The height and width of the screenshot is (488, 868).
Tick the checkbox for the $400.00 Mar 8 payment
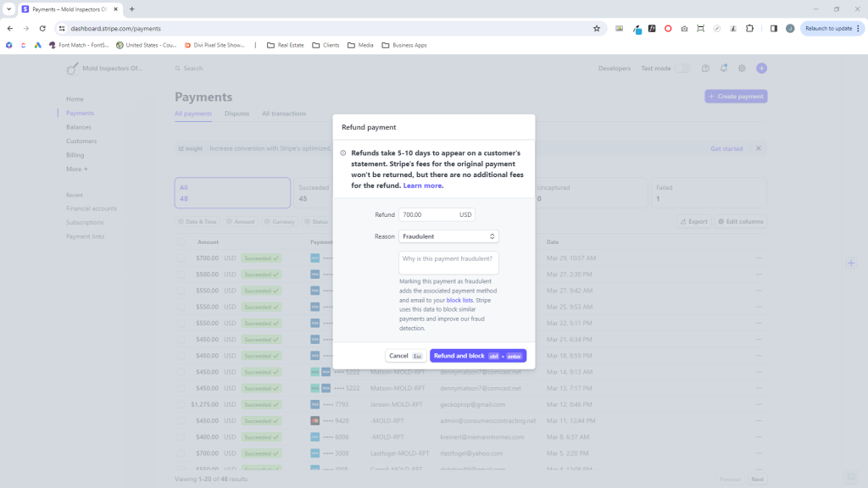[181, 437]
